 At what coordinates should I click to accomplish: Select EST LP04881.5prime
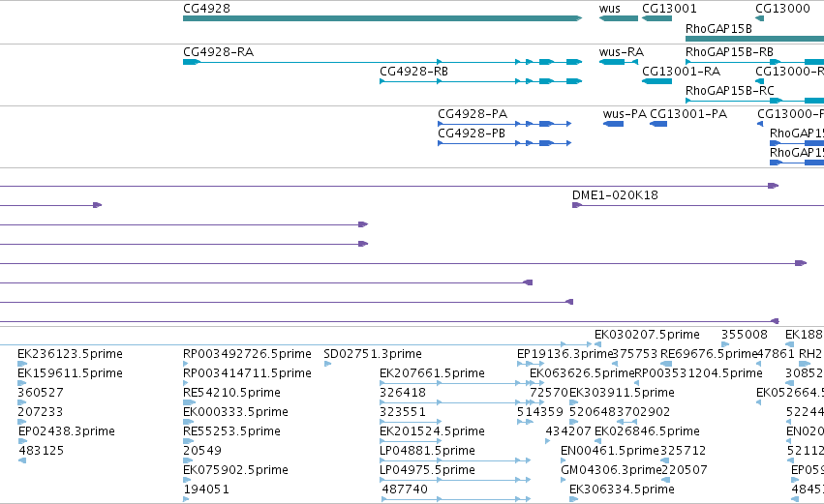(427, 451)
